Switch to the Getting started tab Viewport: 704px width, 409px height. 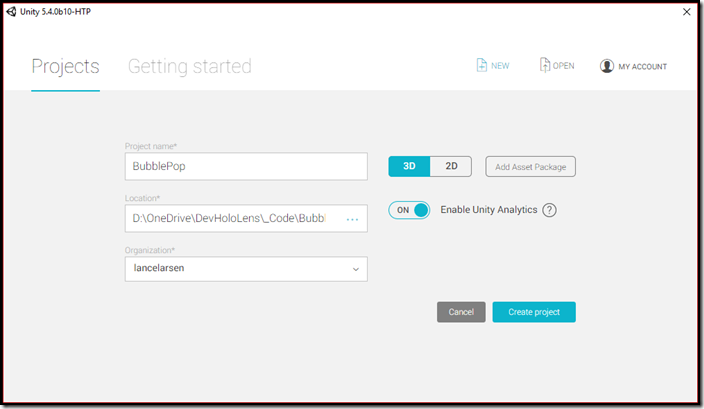(x=190, y=66)
